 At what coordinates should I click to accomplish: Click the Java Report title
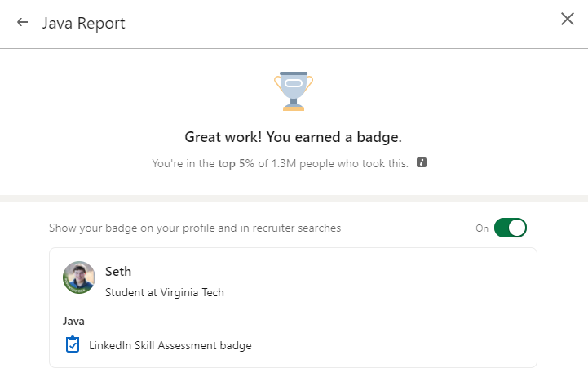coord(83,23)
